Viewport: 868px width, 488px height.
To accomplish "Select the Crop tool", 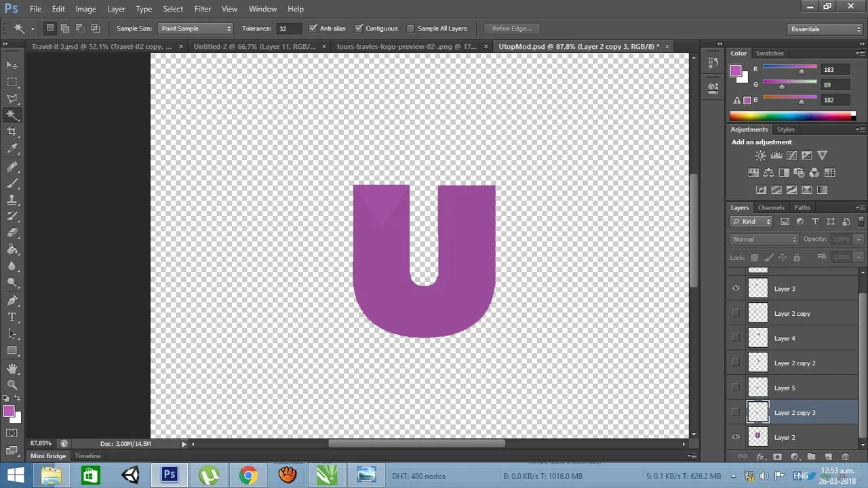I will pos(12,132).
